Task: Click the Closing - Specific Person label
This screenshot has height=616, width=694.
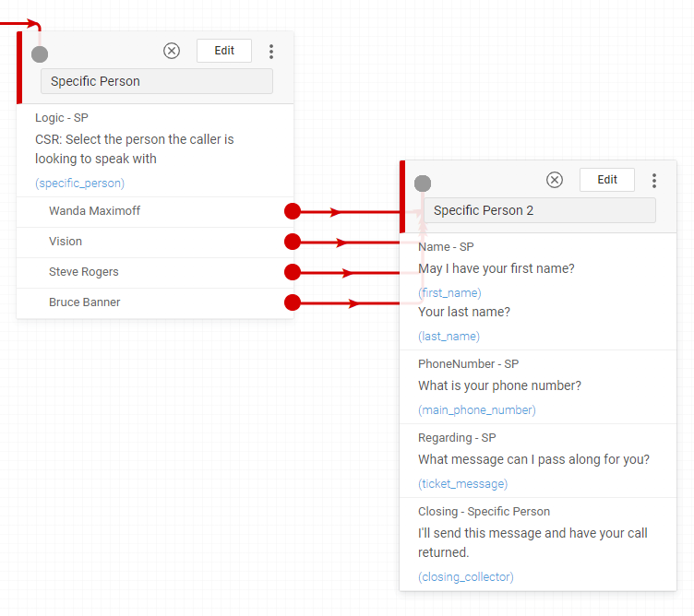Action: coord(484,512)
